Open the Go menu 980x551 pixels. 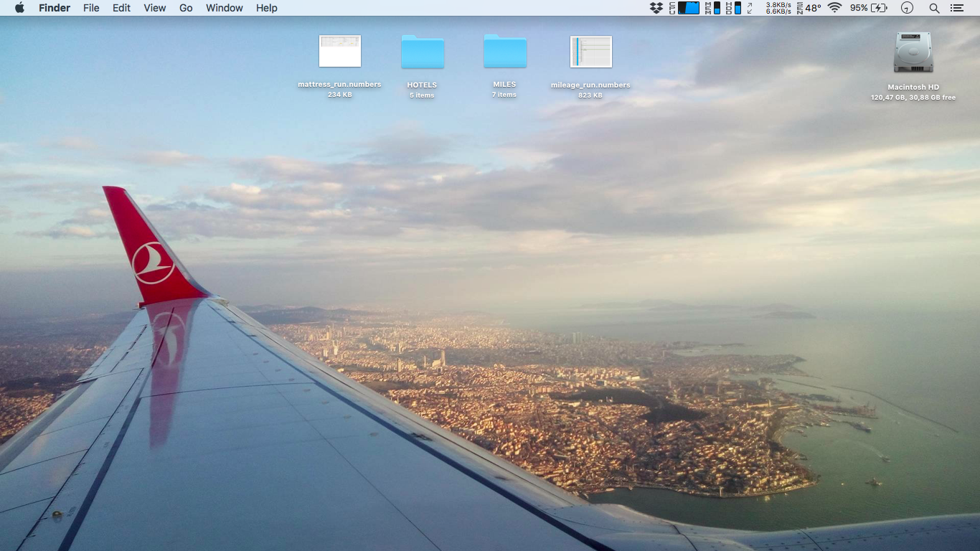[186, 8]
